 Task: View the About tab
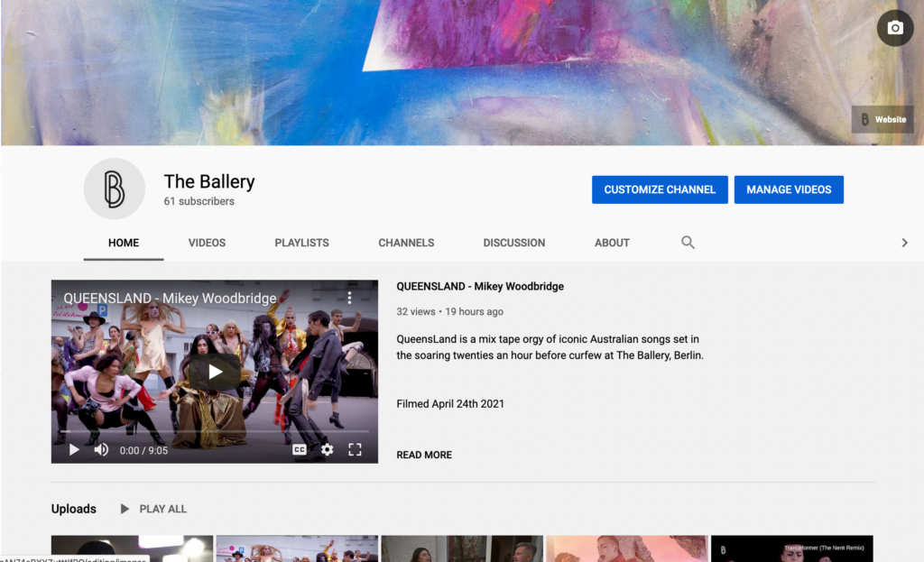click(x=612, y=243)
